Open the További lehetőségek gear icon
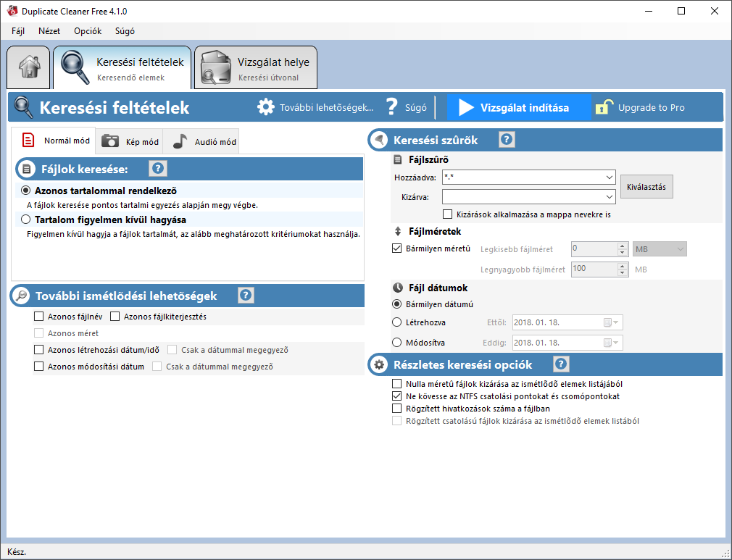Image resolution: width=732 pixels, height=560 pixels. click(x=266, y=106)
